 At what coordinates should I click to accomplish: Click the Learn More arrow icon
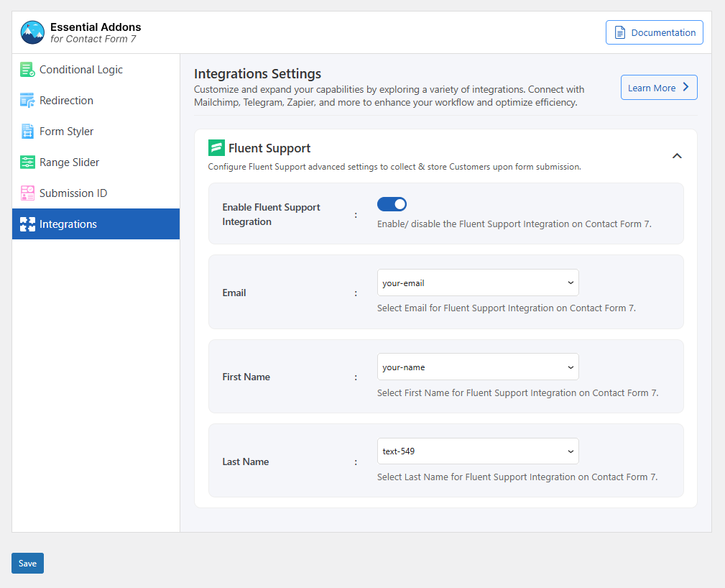(x=685, y=87)
